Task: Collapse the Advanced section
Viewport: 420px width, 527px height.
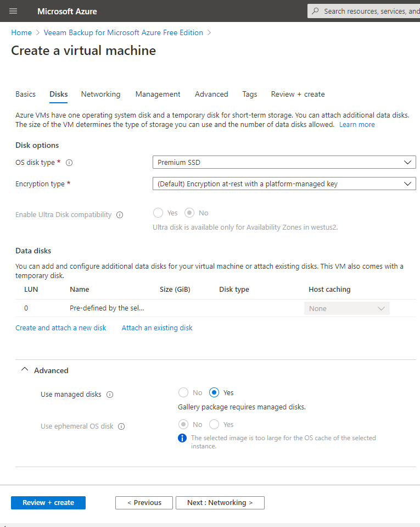Action: point(24,370)
